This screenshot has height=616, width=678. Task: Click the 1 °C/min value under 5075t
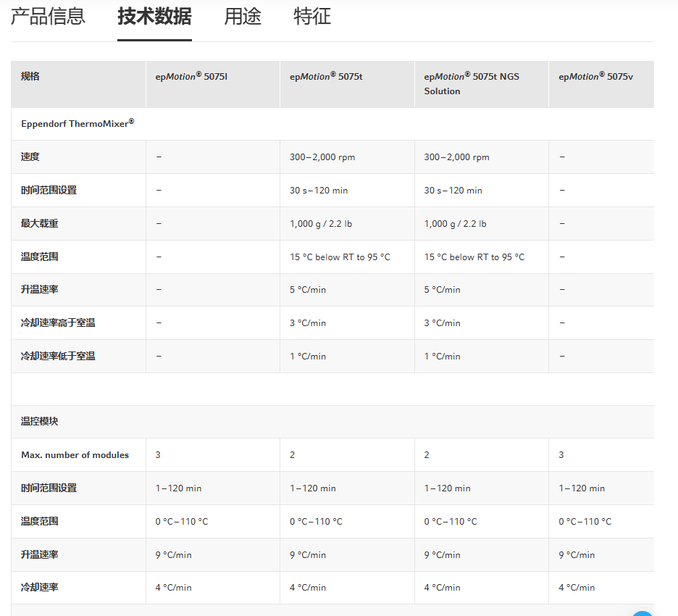pos(308,357)
